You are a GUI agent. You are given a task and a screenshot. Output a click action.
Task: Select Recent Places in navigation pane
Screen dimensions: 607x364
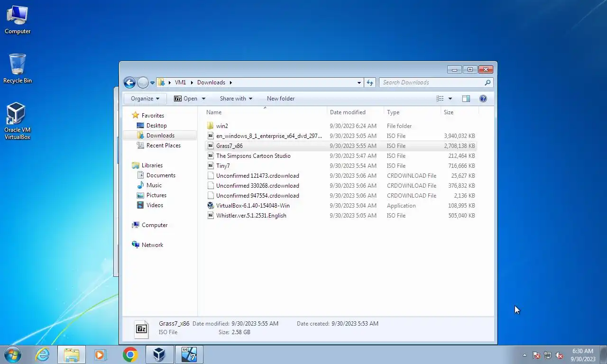(163, 146)
